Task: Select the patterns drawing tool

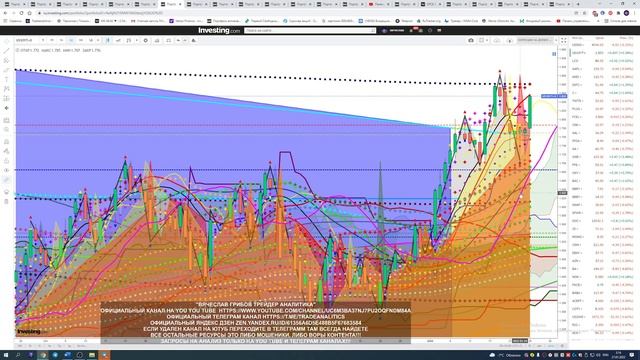Action: pyautogui.click(x=6, y=89)
